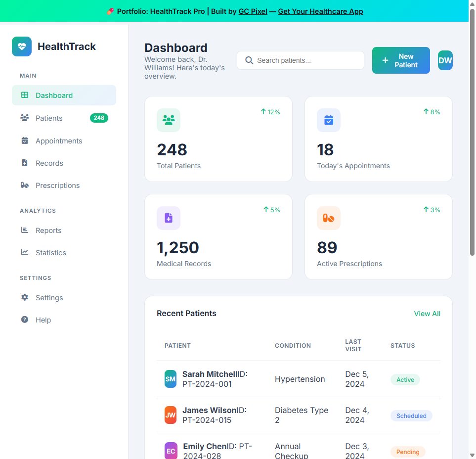Click the HealthTrack heart logo icon
476x459 pixels.
(x=21, y=46)
